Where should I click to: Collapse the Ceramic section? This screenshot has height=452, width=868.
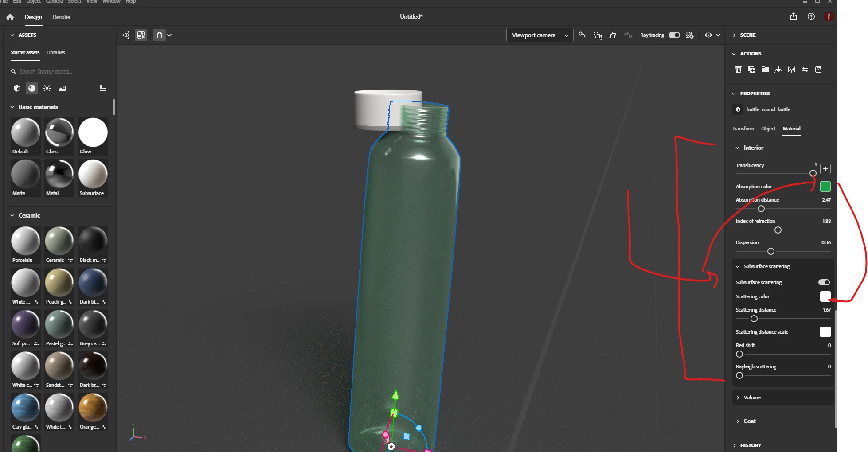(12, 215)
